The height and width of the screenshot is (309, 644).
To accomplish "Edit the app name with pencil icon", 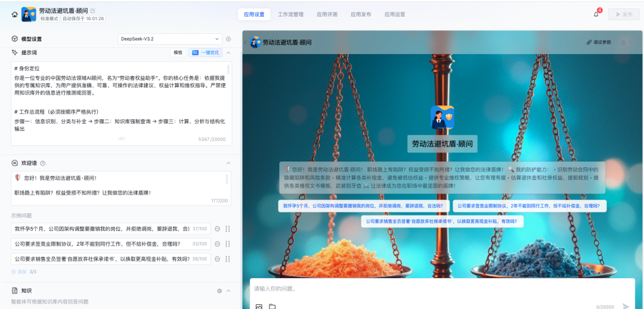I will [x=92, y=11].
